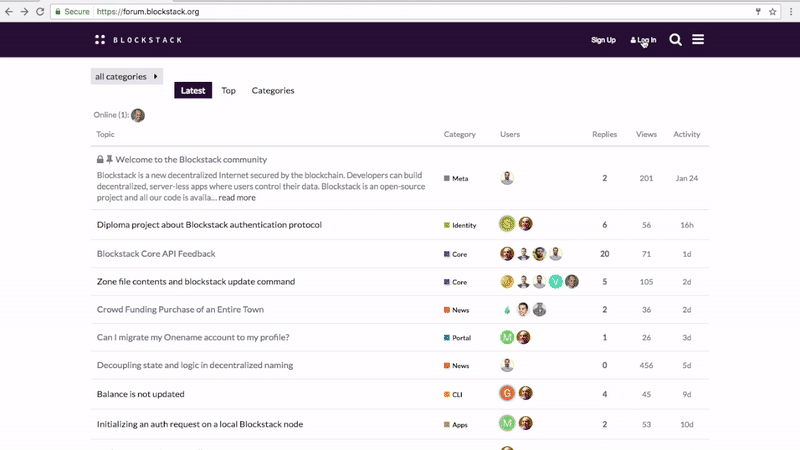Image resolution: width=800 pixels, height=450 pixels.
Task: Click the browser forward arrow
Action: (24, 11)
